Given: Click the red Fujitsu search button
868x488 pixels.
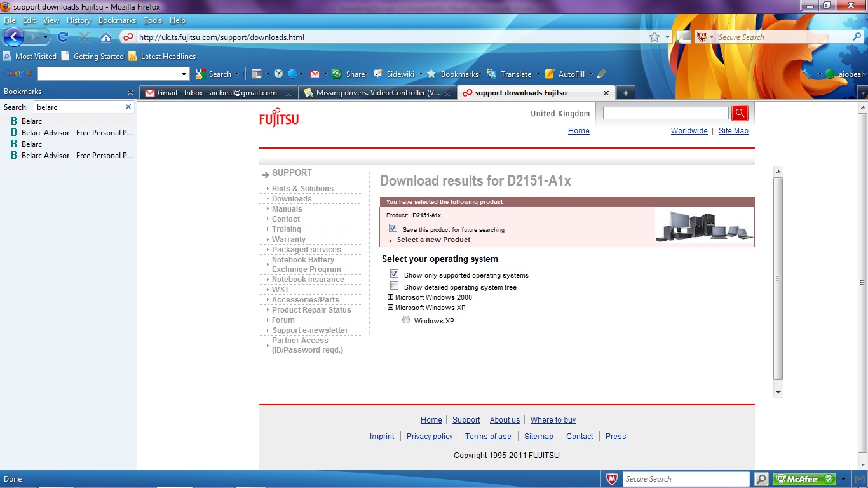Looking at the screenshot, I should click(x=740, y=113).
